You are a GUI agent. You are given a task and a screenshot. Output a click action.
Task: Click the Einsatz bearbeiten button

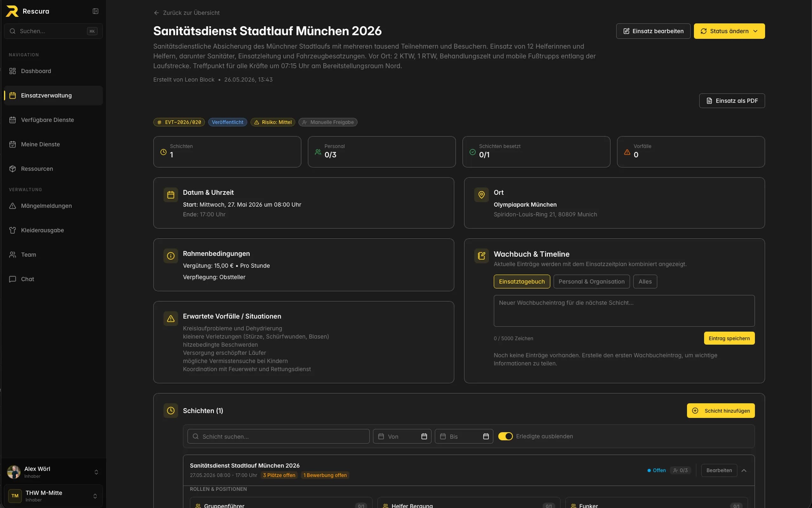[653, 31]
